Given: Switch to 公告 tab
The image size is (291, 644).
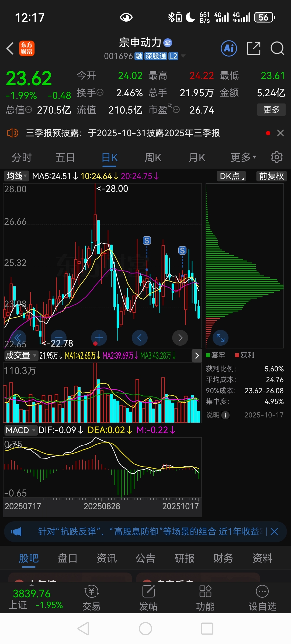Looking at the screenshot, I should click(145, 558).
